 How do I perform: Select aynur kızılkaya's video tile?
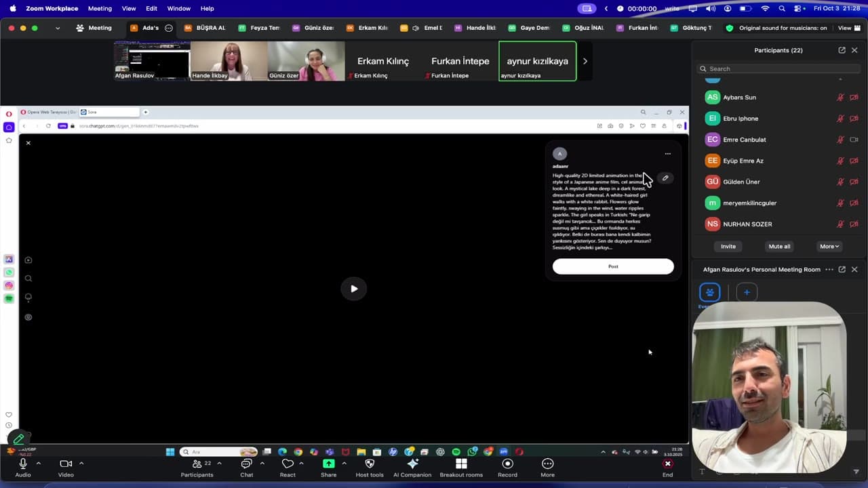[538, 61]
